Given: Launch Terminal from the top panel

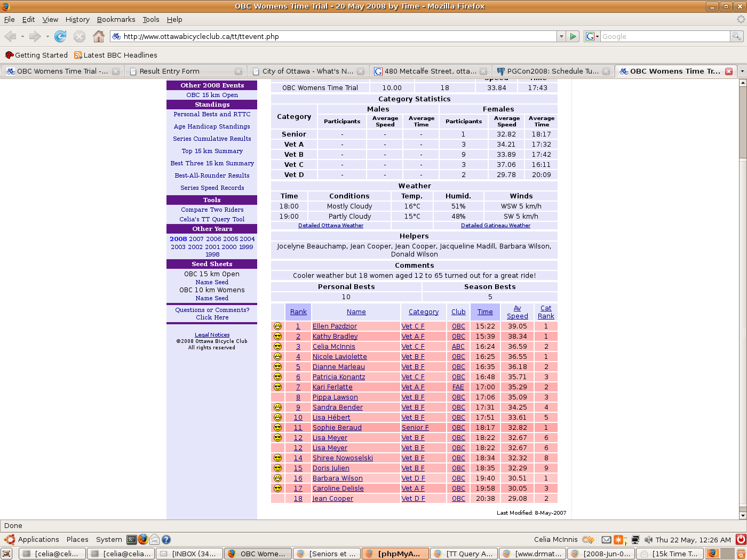Looking at the screenshot, I should coord(131,540).
